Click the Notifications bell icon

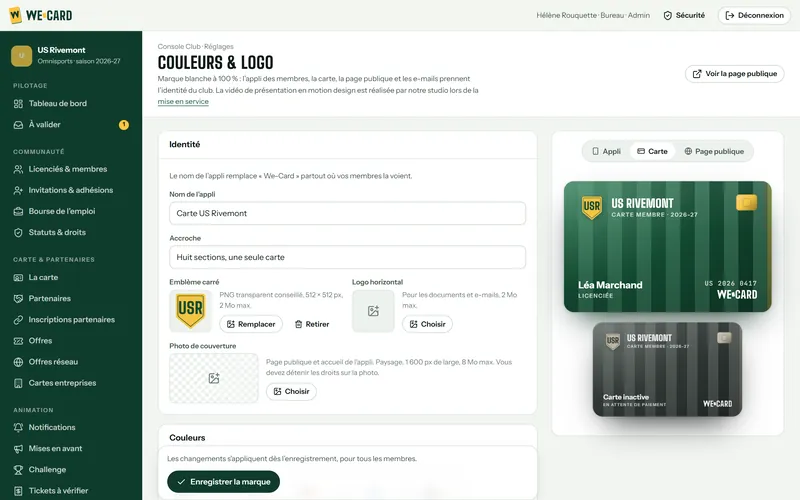click(18, 428)
